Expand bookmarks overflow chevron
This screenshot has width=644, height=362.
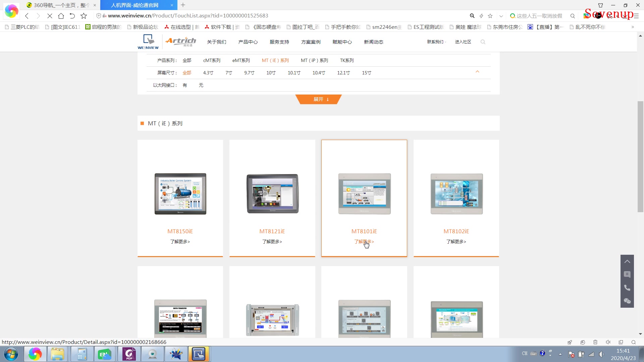pyautogui.click(x=633, y=27)
